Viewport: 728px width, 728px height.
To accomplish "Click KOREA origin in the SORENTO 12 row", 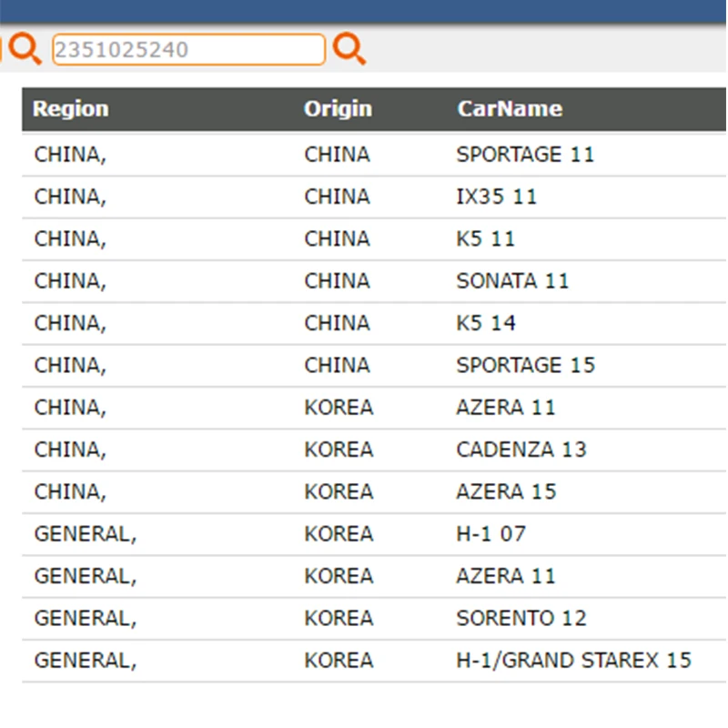I will click(x=339, y=619).
